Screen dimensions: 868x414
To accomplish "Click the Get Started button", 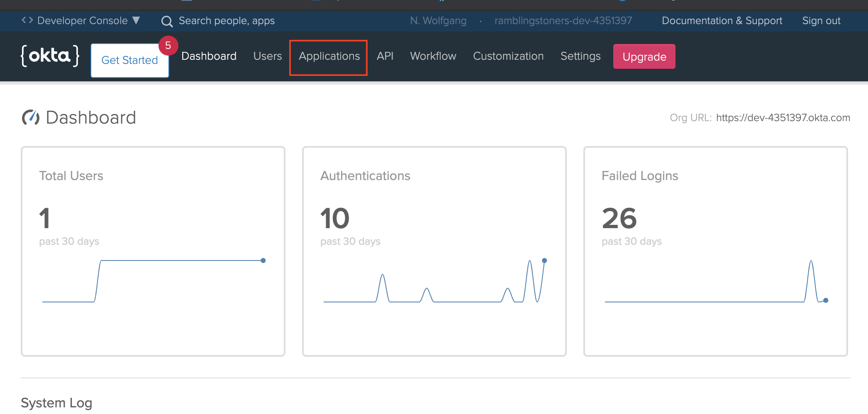I will [129, 60].
